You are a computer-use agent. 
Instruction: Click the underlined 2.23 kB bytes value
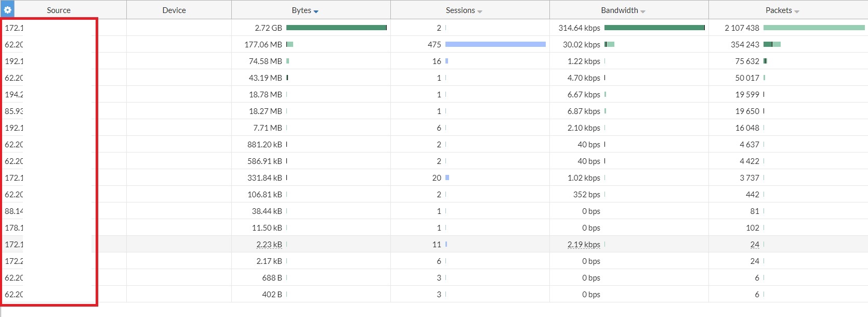point(269,244)
